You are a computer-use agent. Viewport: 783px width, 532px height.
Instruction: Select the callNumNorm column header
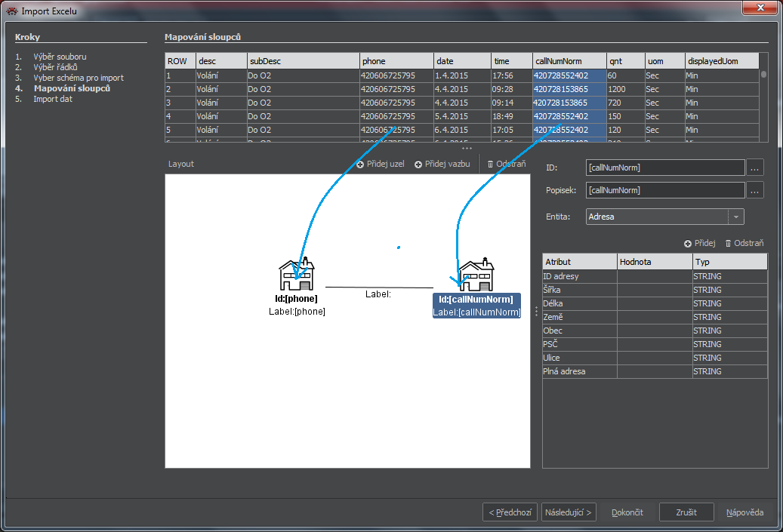[569, 61]
